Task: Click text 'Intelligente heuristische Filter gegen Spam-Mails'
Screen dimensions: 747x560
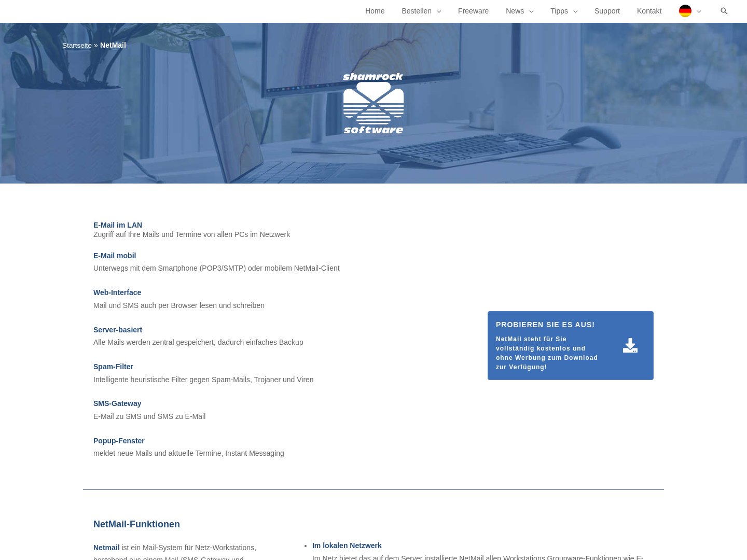Action: point(172,380)
